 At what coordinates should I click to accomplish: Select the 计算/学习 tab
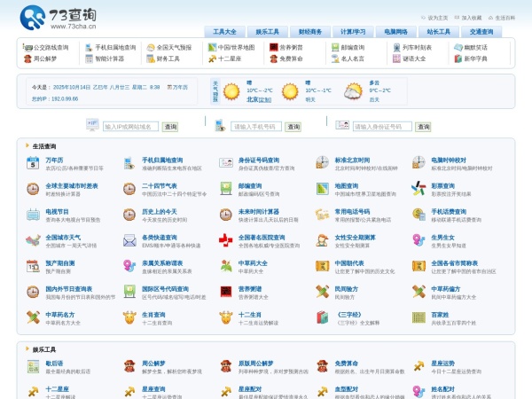click(353, 32)
